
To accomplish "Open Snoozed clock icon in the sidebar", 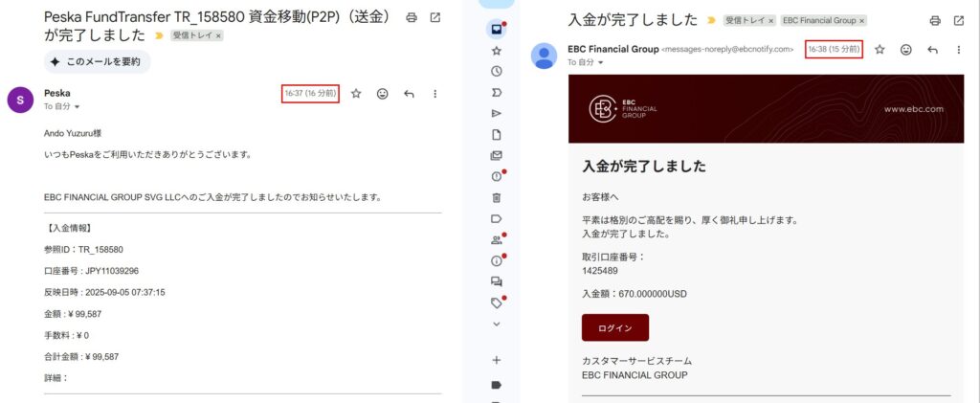I will point(497,71).
